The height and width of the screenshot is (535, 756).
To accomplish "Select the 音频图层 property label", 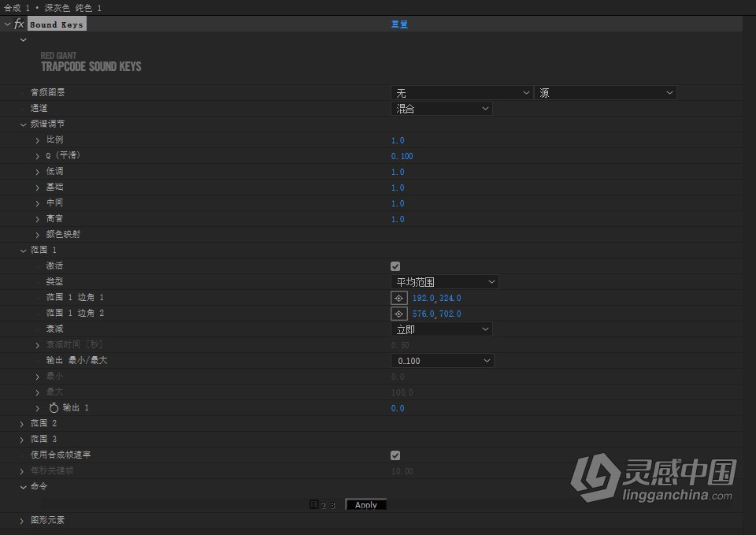I will pyautogui.click(x=47, y=92).
